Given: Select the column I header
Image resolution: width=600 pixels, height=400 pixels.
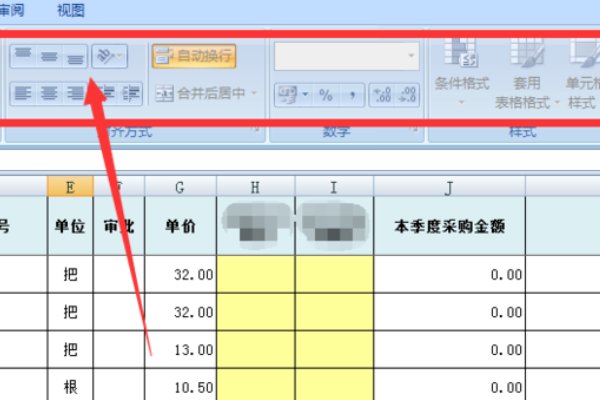Looking at the screenshot, I should point(334,187).
